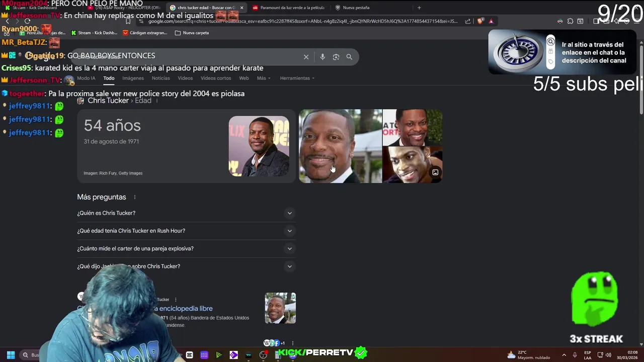Open Cárdigan extragran... bookmark
The height and width of the screenshot is (362, 644).
145,33
